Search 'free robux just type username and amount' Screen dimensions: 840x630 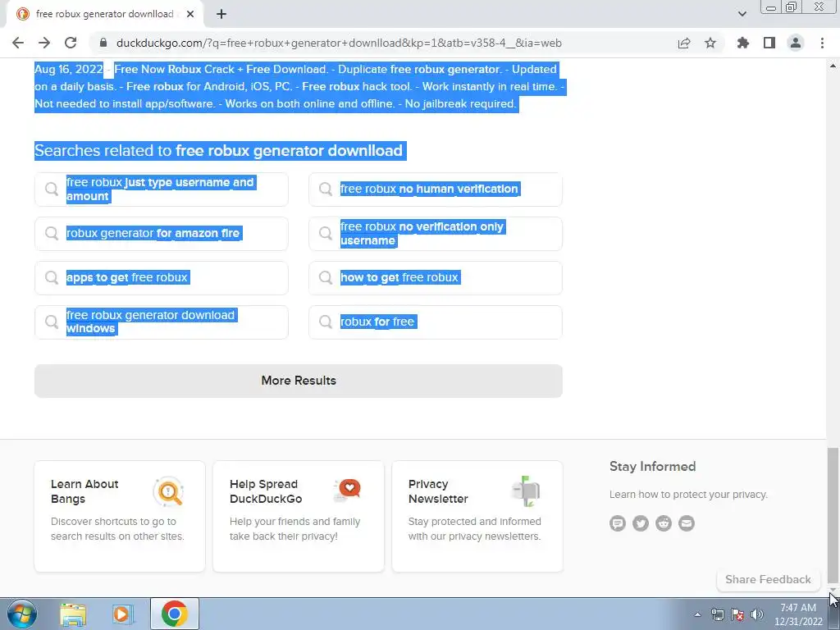tap(162, 189)
